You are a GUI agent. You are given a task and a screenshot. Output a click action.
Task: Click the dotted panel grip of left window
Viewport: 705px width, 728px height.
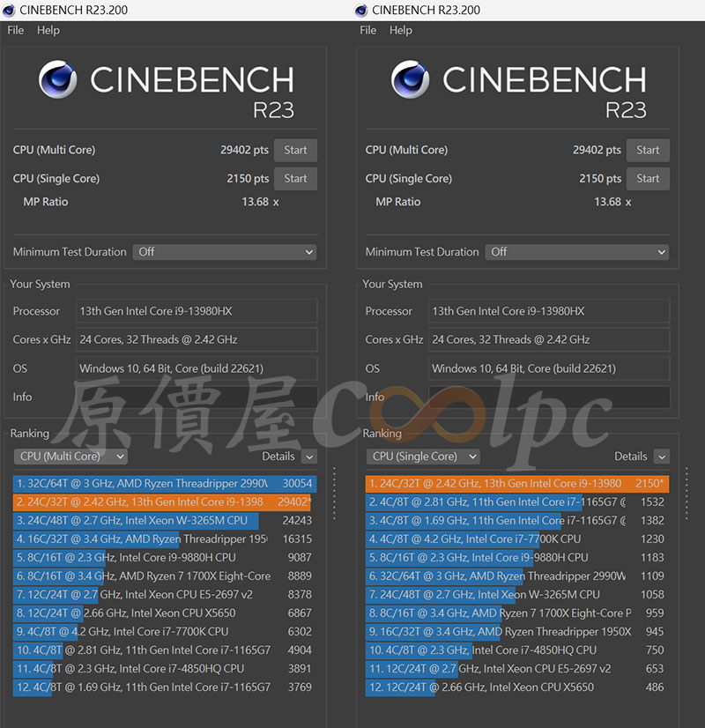[x=334, y=493]
